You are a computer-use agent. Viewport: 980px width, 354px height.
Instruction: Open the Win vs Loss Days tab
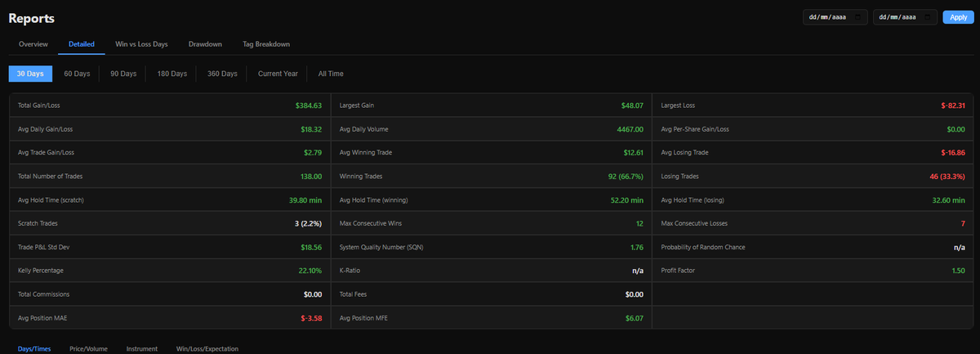(142, 44)
